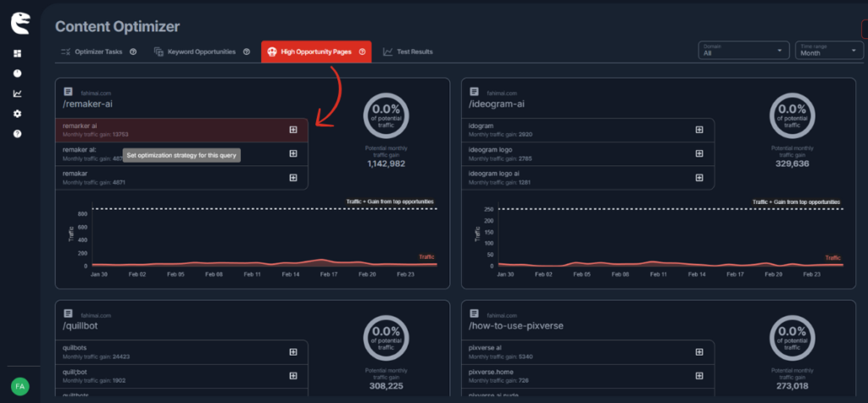Click the 273,018 potential traffic gain value
The image size is (868, 403).
[x=793, y=386]
